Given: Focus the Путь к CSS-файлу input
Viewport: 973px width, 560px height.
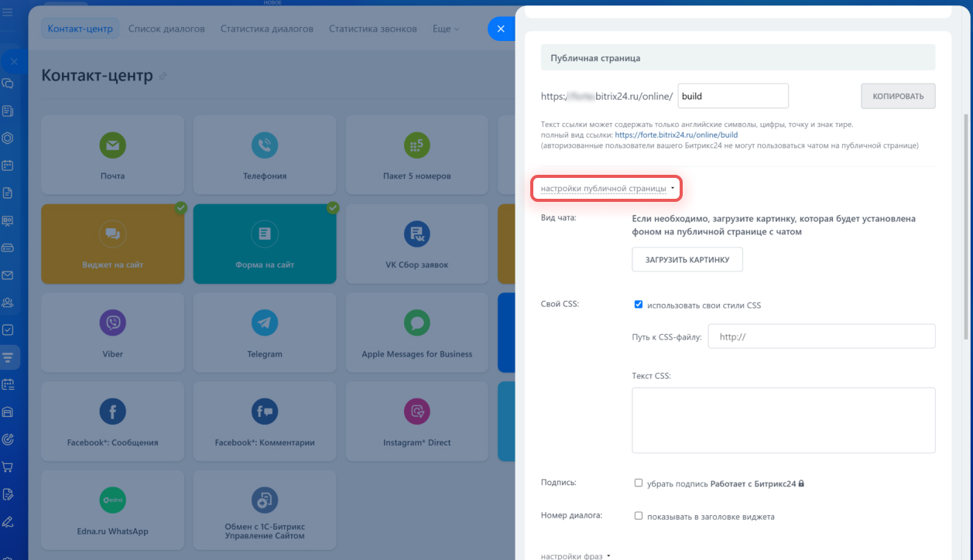Looking at the screenshot, I should point(823,336).
